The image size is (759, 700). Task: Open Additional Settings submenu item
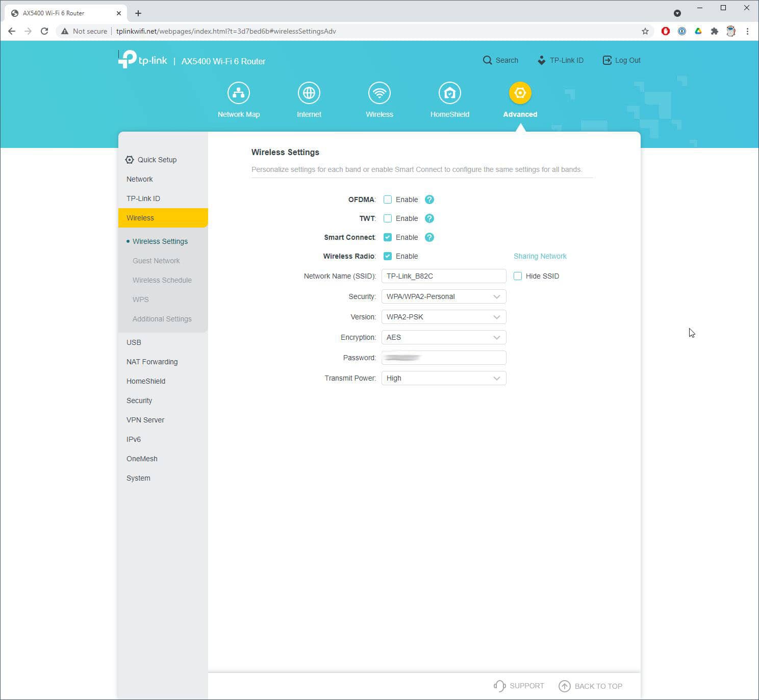tap(163, 319)
